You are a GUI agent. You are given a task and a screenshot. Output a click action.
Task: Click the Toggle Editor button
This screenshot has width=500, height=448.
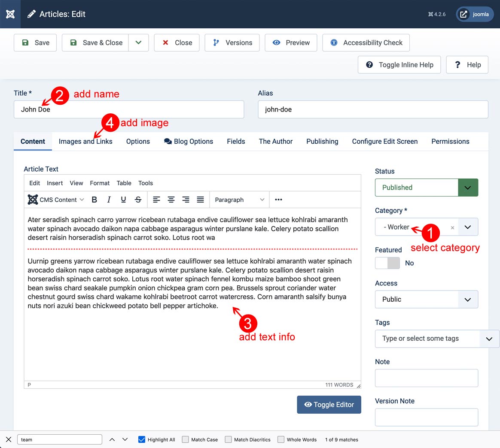pos(329,405)
